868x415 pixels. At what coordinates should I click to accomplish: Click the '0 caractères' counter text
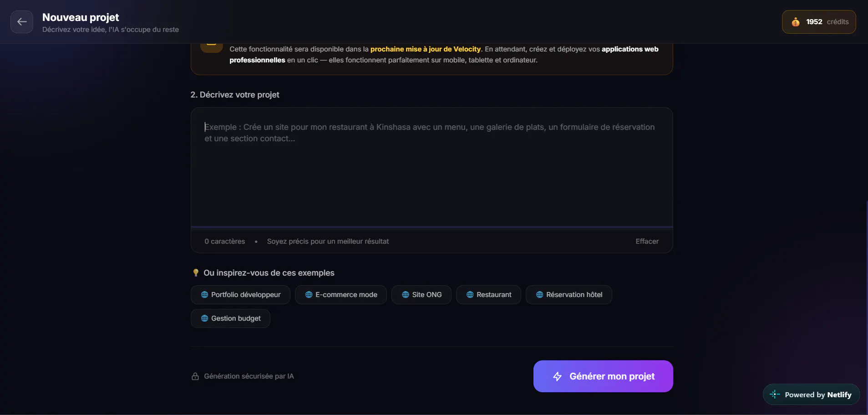pyautogui.click(x=224, y=241)
